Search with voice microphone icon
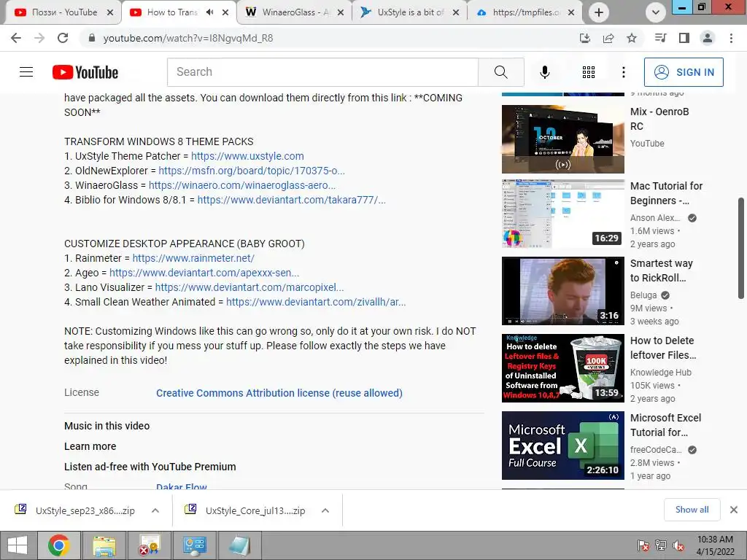747x560 pixels. [545, 72]
